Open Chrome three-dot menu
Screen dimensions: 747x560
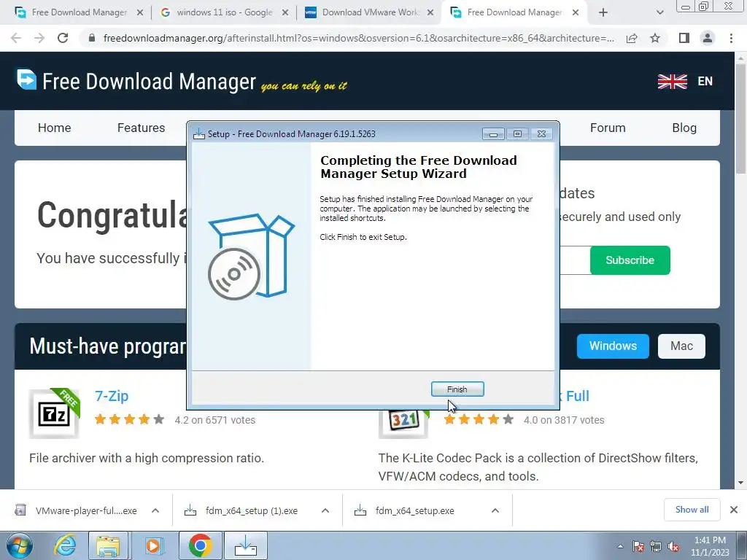click(731, 38)
